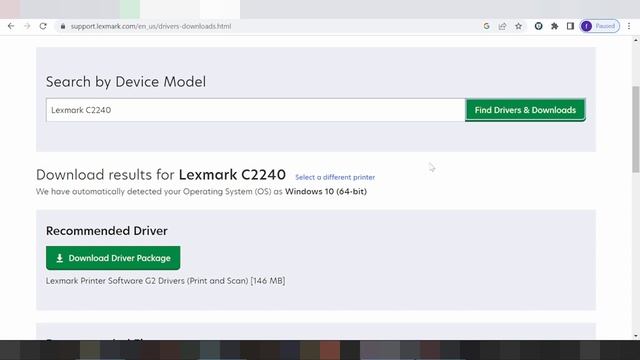Click Find Drivers & Downloads button
The width and height of the screenshot is (640, 360).
tap(525, 110)
